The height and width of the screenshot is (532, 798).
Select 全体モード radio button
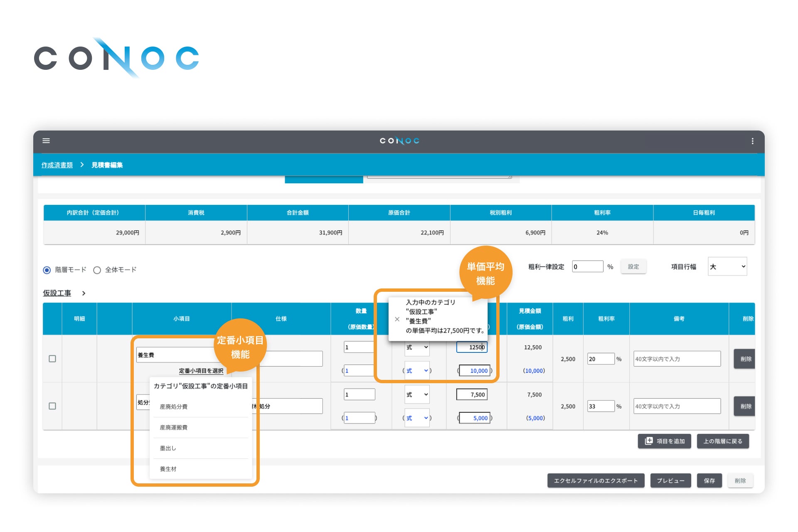pyautogui.click(x=97, y=270)
